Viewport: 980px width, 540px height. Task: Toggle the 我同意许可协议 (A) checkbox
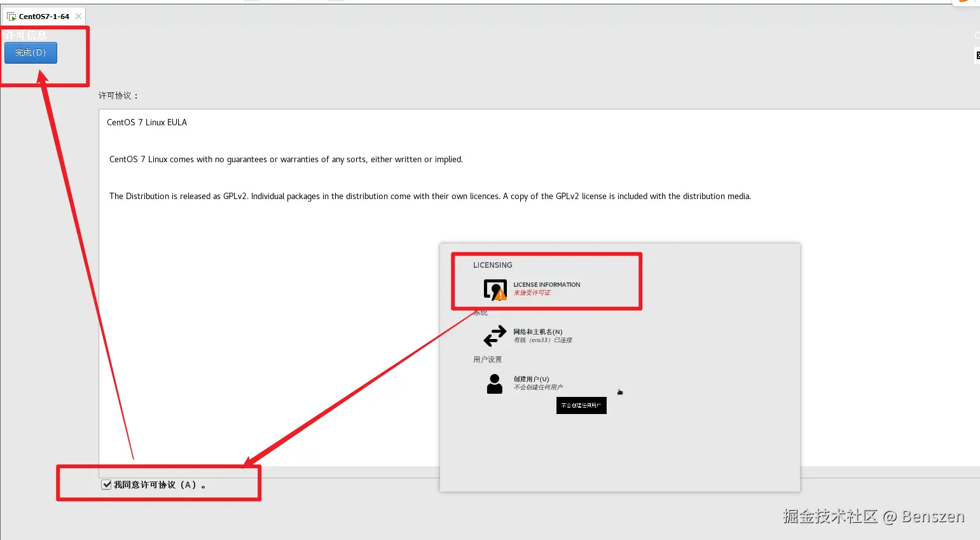[107, 485]
